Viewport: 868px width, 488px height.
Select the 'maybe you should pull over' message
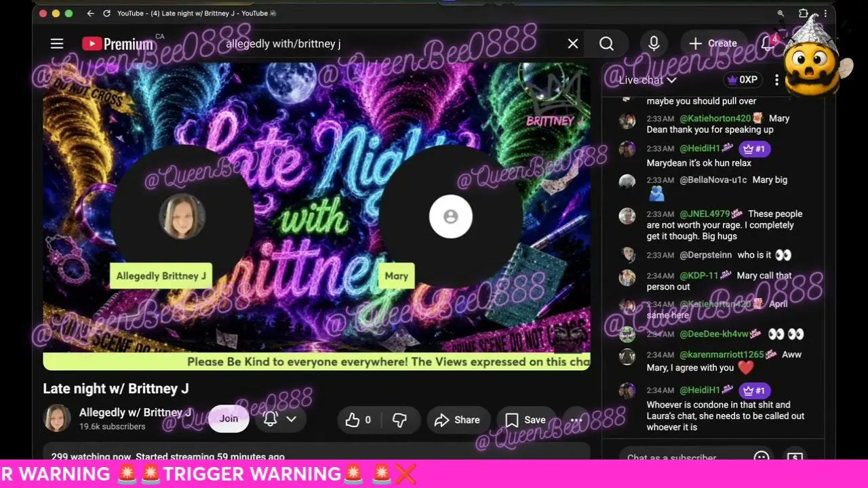point(701,101)
